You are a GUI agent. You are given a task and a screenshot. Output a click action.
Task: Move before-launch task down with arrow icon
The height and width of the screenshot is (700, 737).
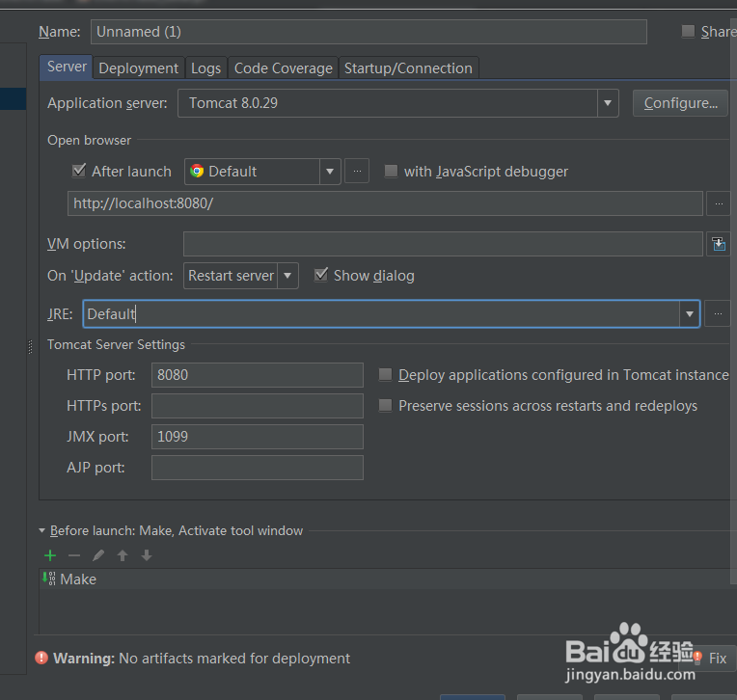coord(147,555)
